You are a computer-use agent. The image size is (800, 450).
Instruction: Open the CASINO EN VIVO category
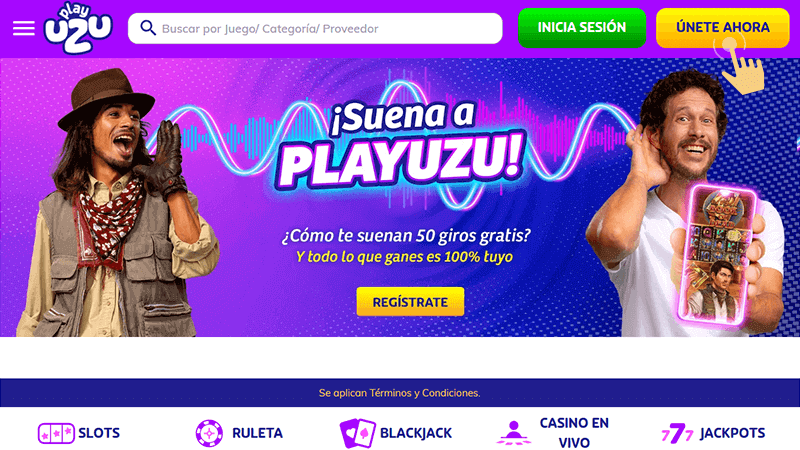pos(574,433)
